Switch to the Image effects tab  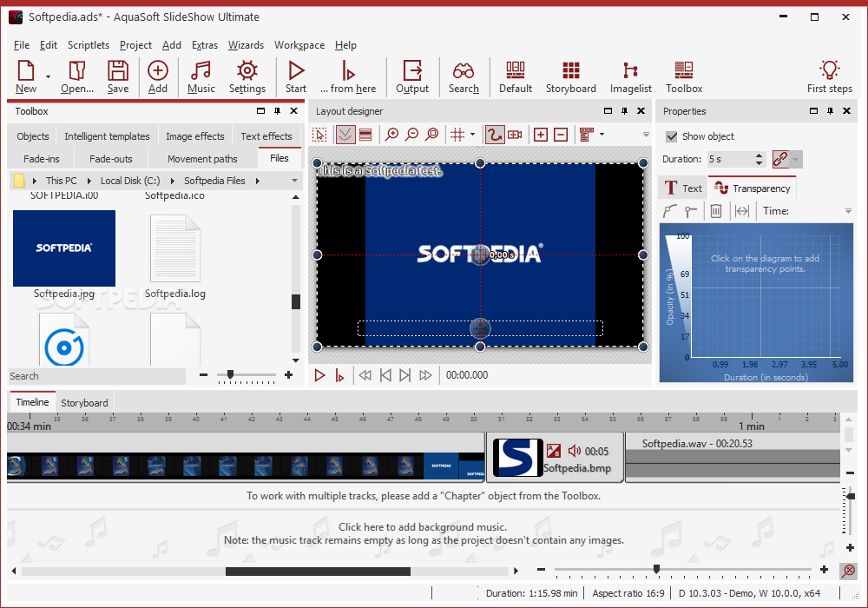[194, 136]
